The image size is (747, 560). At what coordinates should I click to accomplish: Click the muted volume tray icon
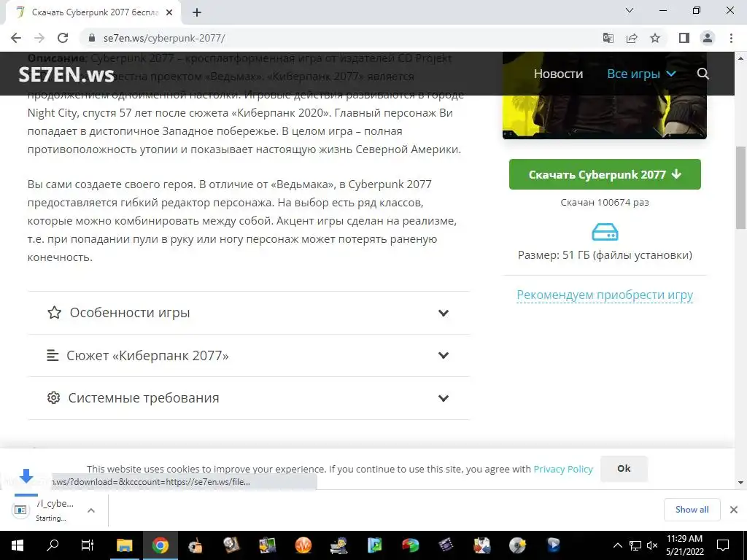[x=652, y=545]
